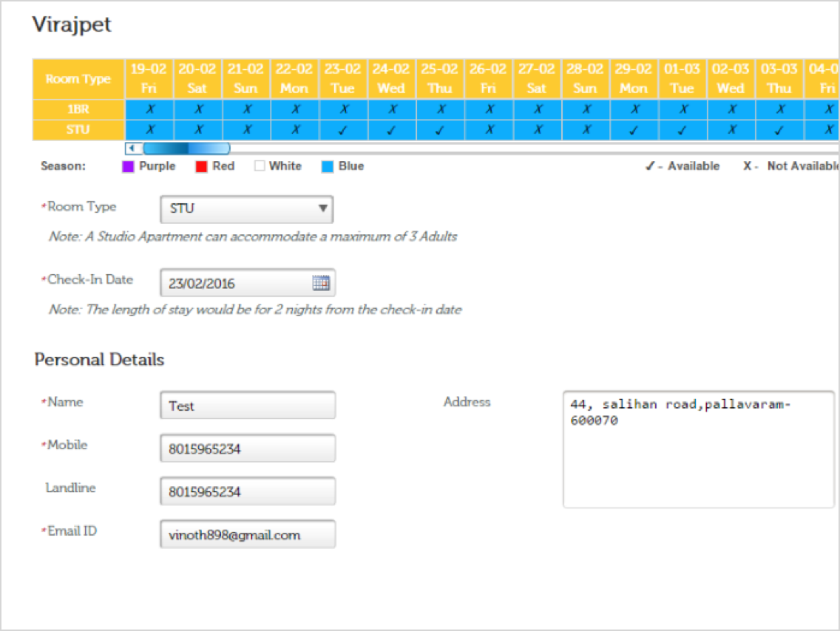Click the STU checkmark under 29-02 Mon
The width and height of the screenshot is (840, 631).
(x=635, y=129)
